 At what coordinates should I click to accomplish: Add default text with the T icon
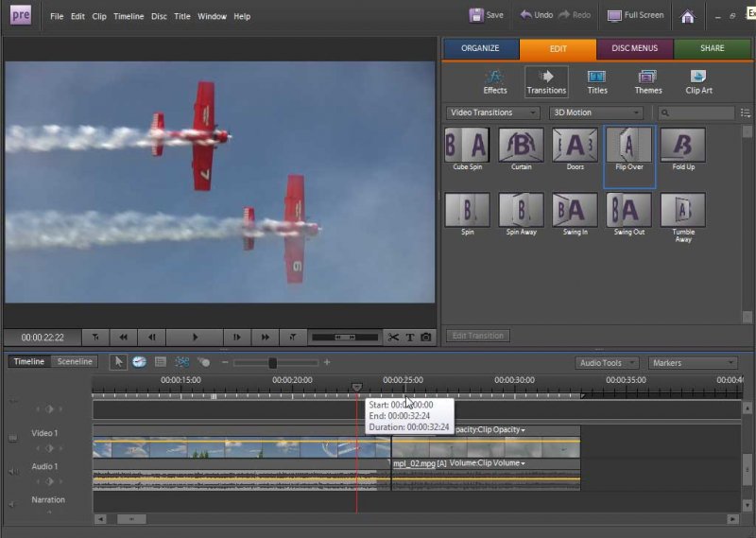point(410,337)
